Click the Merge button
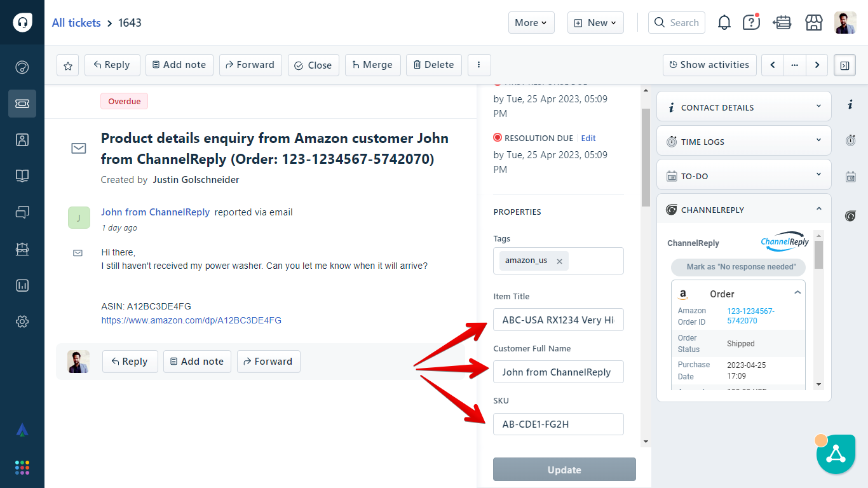 tap(372, 65)
